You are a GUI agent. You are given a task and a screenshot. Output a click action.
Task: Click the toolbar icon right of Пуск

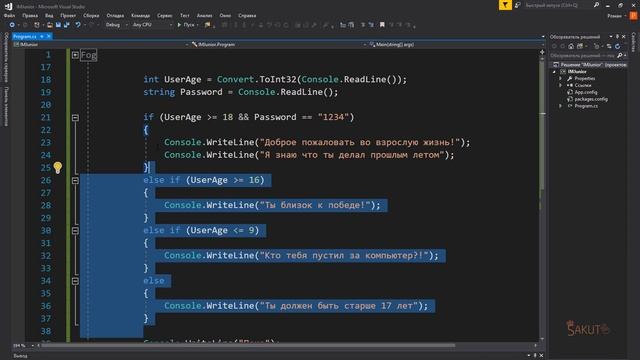point(207,25)
